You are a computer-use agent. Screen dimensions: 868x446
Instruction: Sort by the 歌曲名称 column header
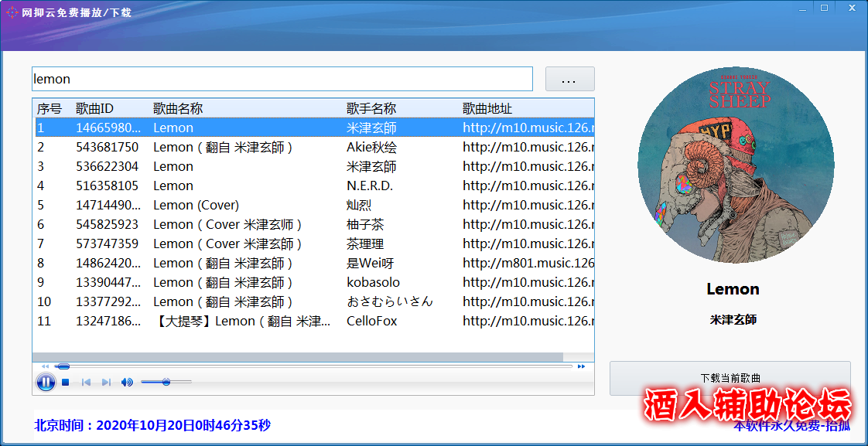[178, 108]
